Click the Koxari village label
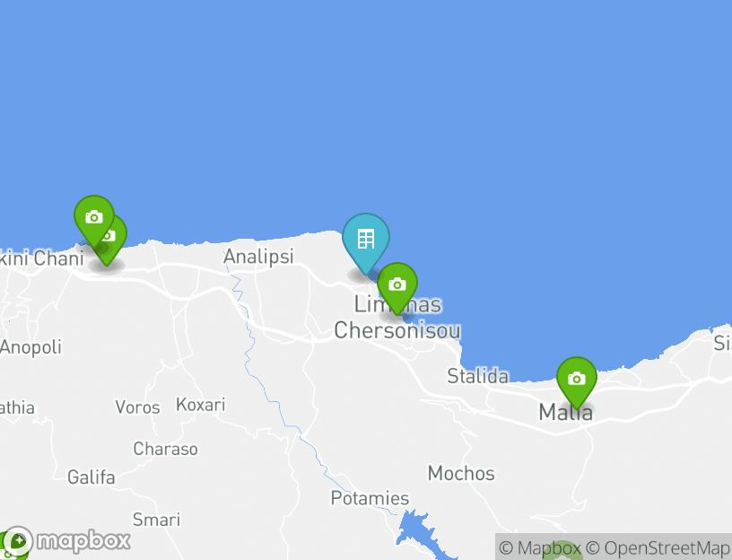Screen dimensions: 732x560 201,405
